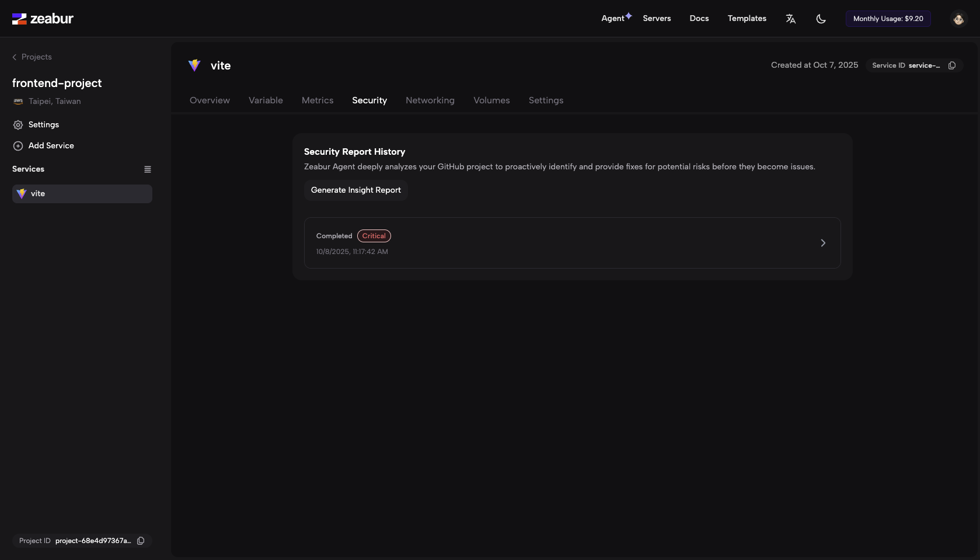Go back to Projects
The image size is (980, 560).
[32, 57]
